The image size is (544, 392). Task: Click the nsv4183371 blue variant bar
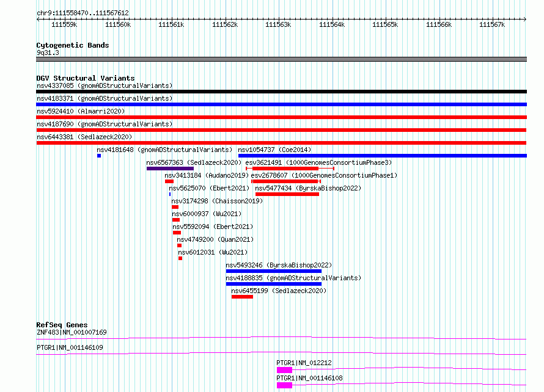tap(281, 104)
